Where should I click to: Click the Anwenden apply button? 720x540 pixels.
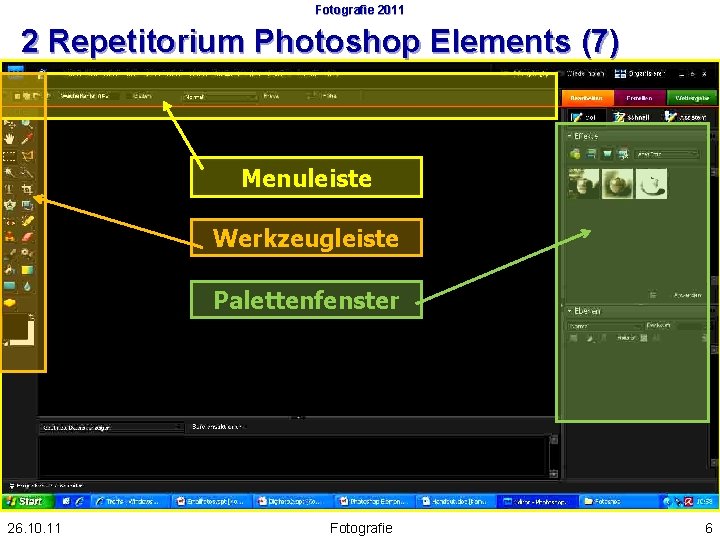[x=687, y=295]
